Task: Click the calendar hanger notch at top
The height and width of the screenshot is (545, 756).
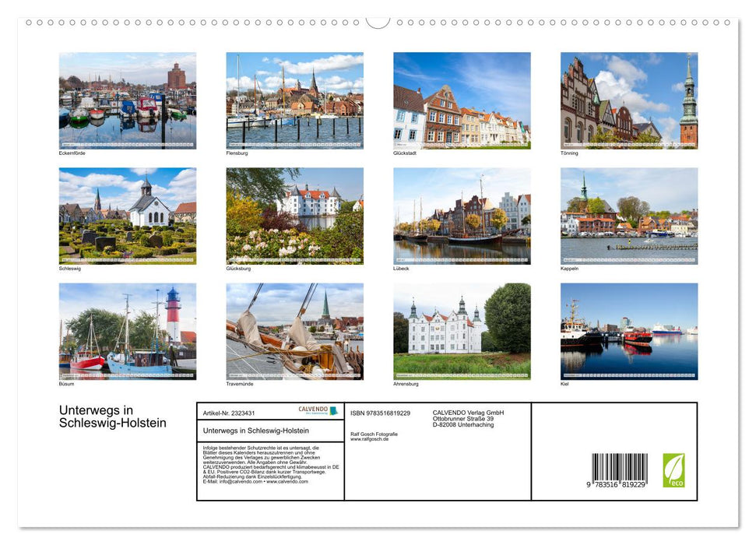Action: (378, 23)
